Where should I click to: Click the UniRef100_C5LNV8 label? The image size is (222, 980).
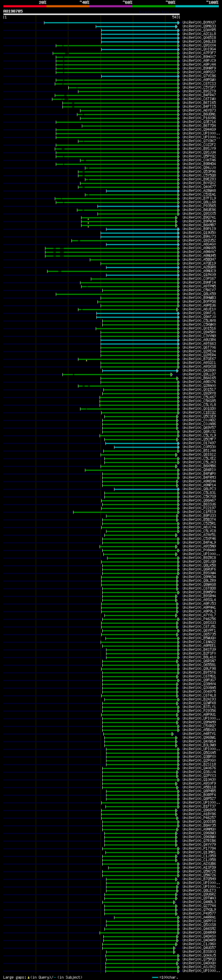pyautogui.click(x=199, y=321)
